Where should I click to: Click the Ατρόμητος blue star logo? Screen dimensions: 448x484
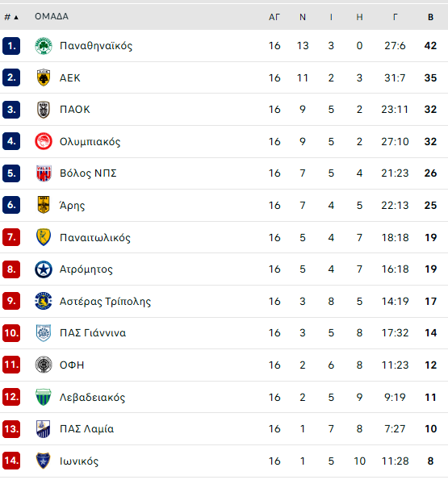[x=44, y=269]
